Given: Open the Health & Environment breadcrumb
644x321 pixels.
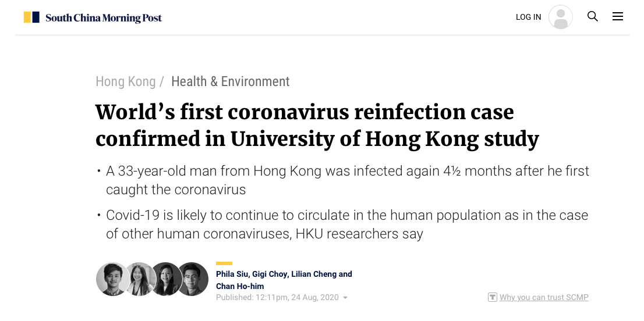Looking at the screenshot, I should tap(231, 81).
